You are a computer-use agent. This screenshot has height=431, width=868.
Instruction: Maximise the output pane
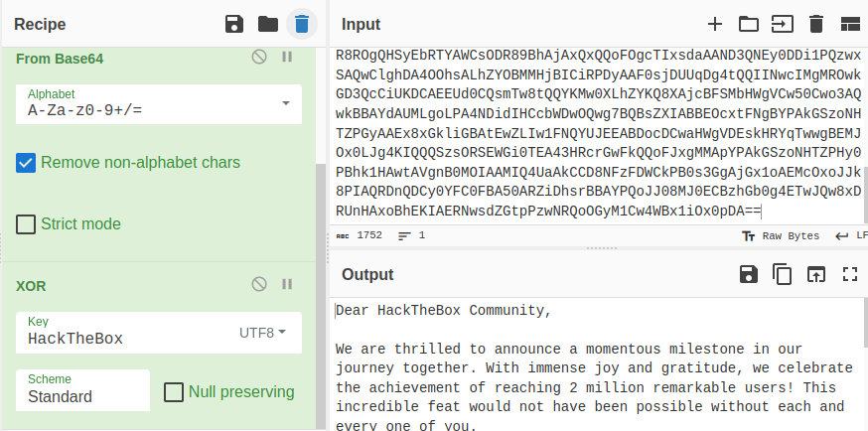849,274
